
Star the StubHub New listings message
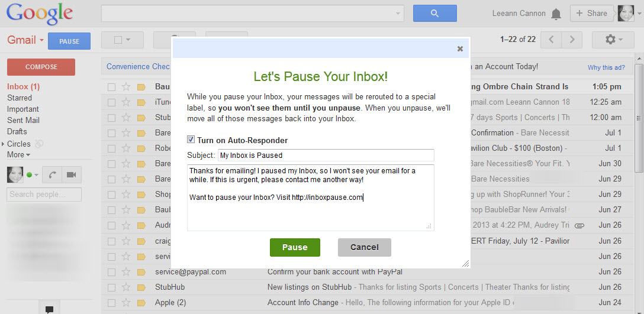[126, 287]
